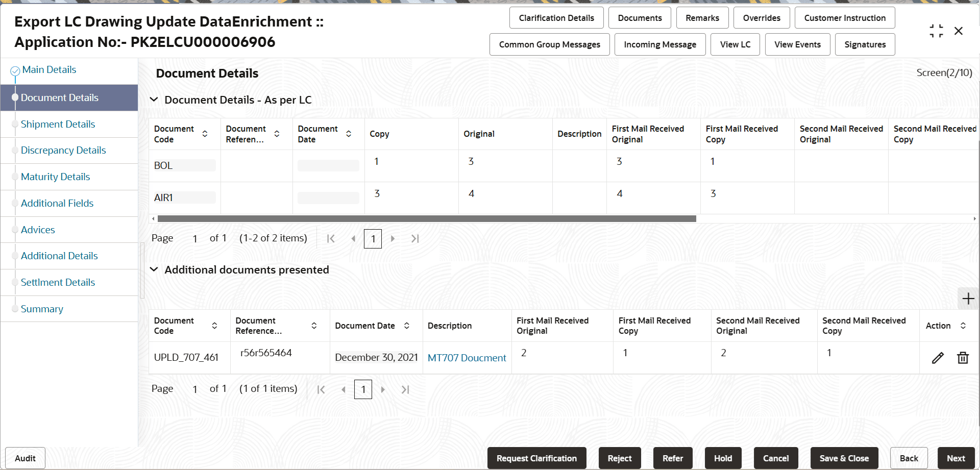Open the MT707 Doucment description link
This screenshot has height=470, width=980.
pyautogui.click(x=467, y=358)
